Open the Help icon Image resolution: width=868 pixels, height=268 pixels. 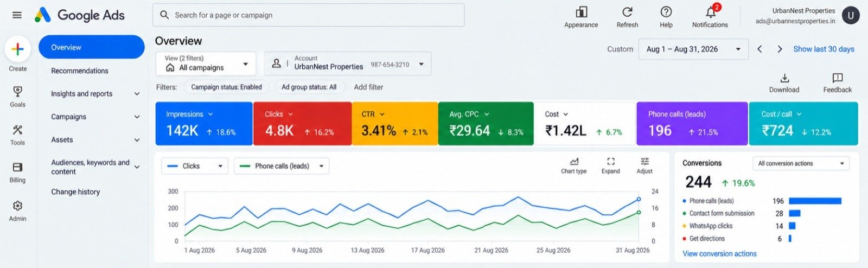[666, 17]
